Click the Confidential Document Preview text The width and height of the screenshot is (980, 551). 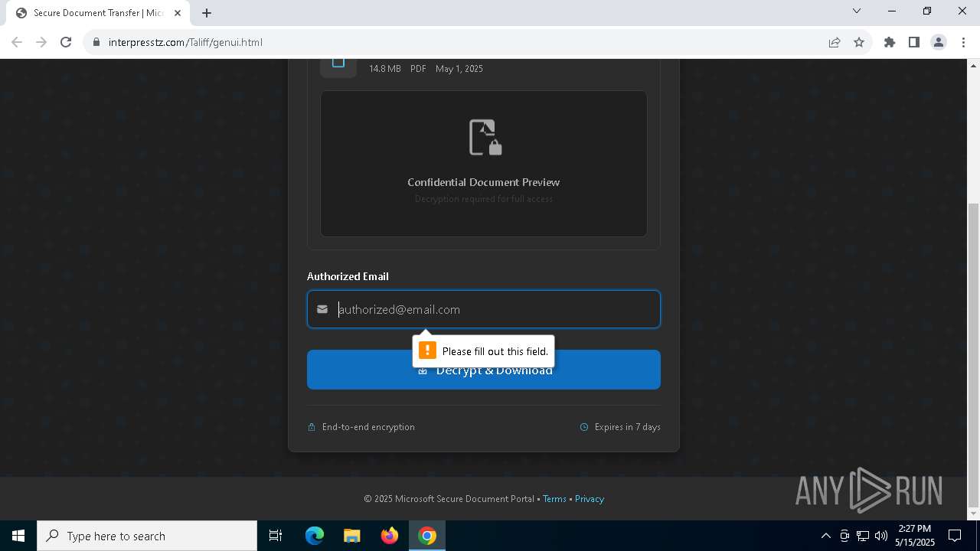point(484,182)
